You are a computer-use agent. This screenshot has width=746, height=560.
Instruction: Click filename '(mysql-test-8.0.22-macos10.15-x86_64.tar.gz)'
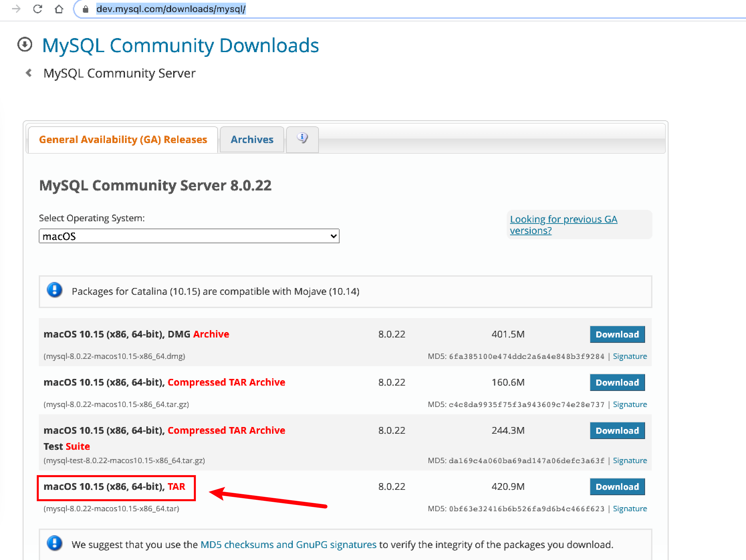[124, 460]
